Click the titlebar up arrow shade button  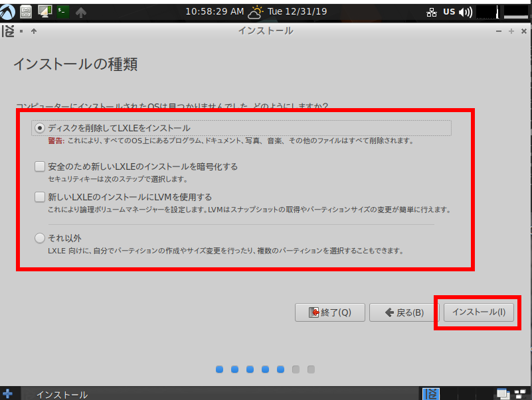34,31
